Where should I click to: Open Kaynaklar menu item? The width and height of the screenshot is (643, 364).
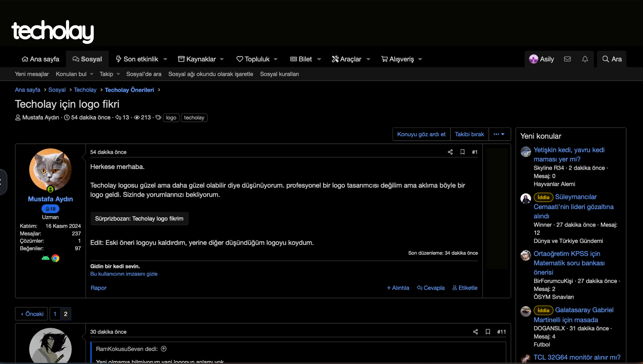click(x=197, y=59)
